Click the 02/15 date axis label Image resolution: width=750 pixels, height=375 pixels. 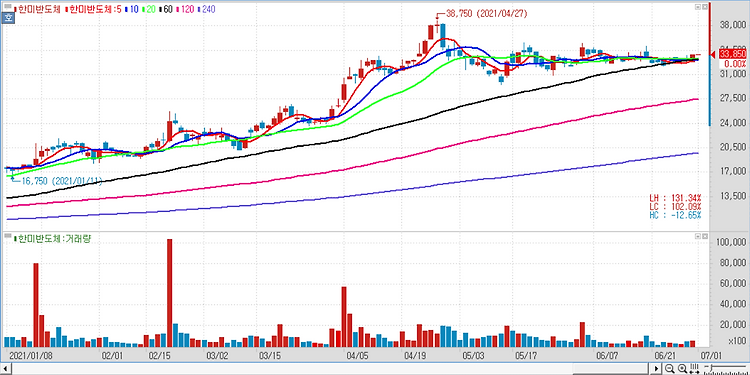(x=161, y=355)
